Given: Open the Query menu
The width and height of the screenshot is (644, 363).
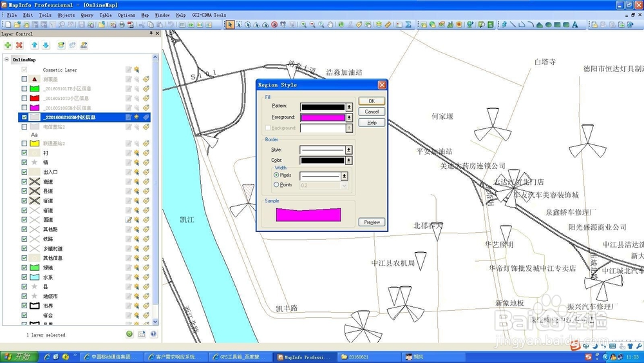Looking at the screenshot, I should (87, 15).
